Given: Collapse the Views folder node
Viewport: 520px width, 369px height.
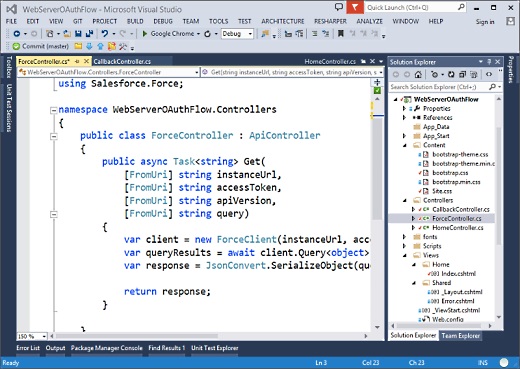Looking at the screenshot, I should click(405, 255).
